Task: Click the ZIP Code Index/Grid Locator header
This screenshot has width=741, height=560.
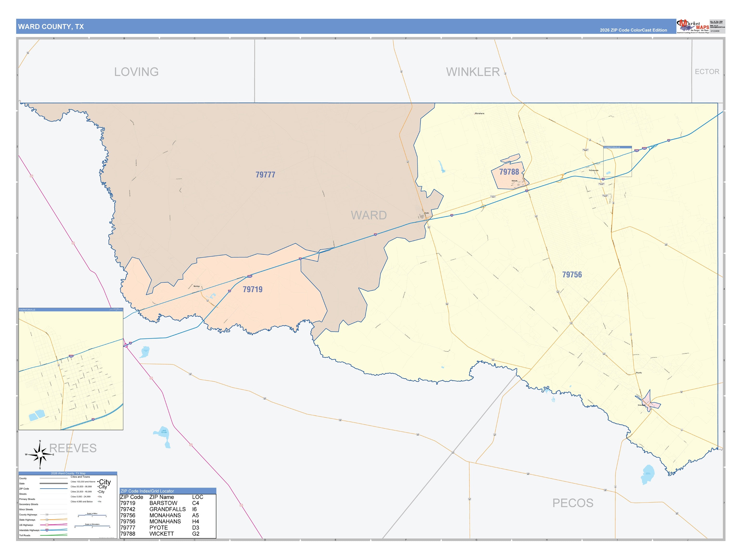Action: [168, 491]
